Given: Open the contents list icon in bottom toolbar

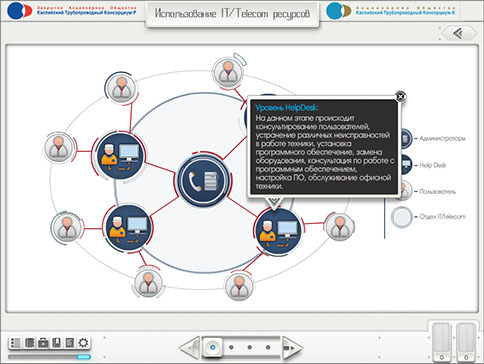Looking at the screenshot, I should pos(16,343).
